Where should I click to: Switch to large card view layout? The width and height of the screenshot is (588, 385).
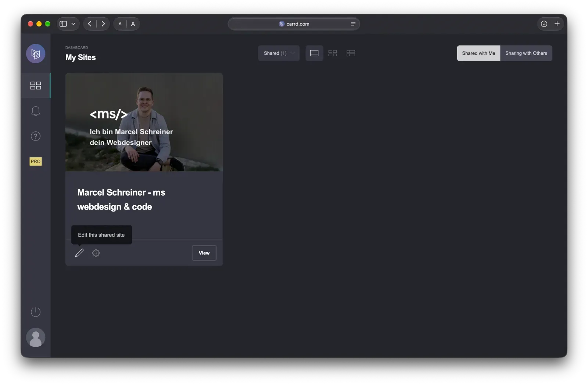click(x=314, y=53)
